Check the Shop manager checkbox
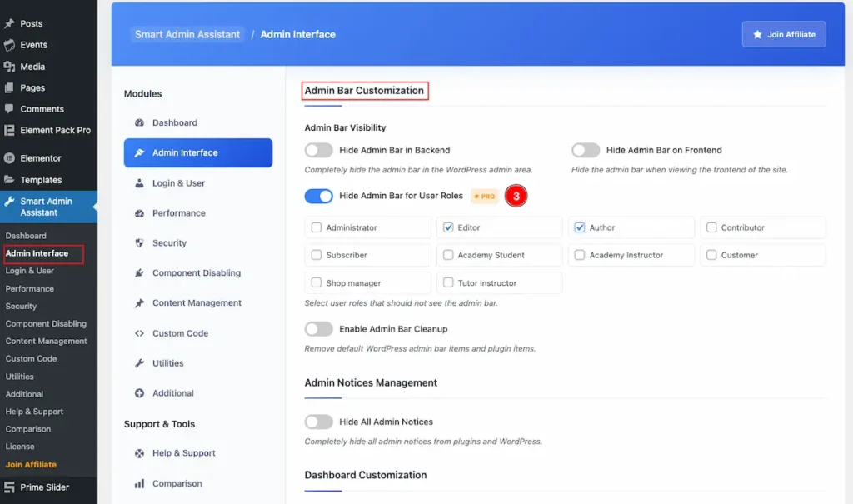Screen dimensions: 853x504 click(x=316, y=282)
